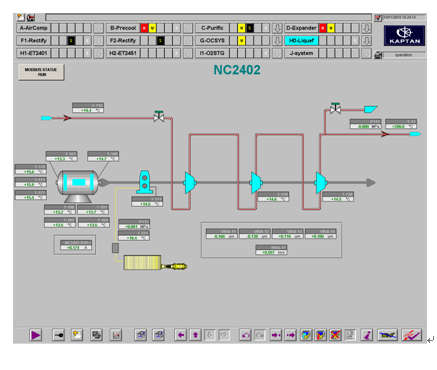Screen dimensions: 437x370
Task: Click the purple play arrow in bottom toolbar
Action: (35, 335)
